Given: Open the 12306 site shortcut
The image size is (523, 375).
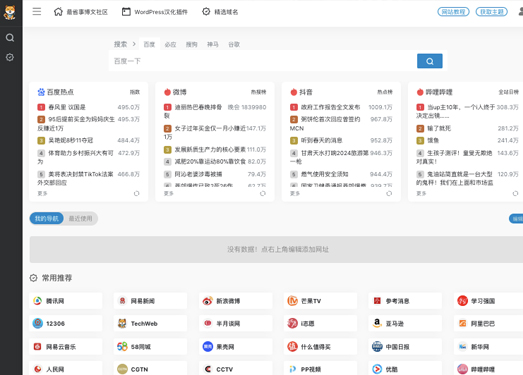Looking at the screenshot, I should tap(66, 324).
